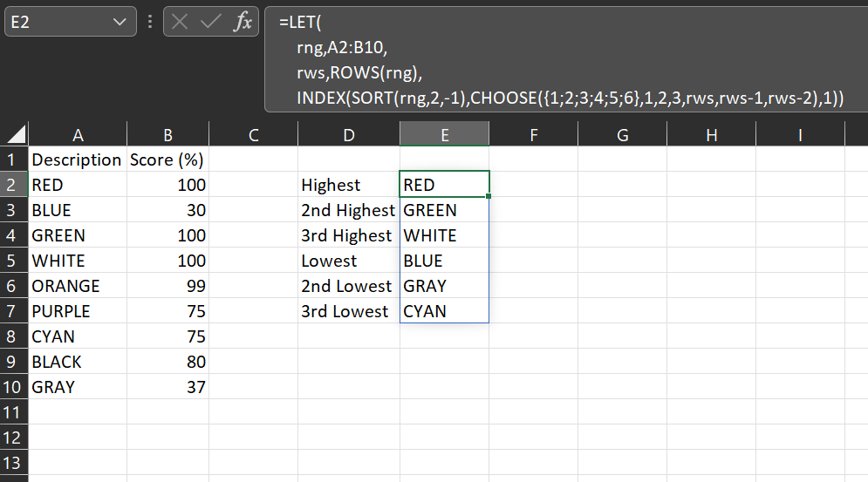Screen dimensions: 868x482
Task: Click the 2nd Lowest label cell
Action: click(x=349, y=286)
